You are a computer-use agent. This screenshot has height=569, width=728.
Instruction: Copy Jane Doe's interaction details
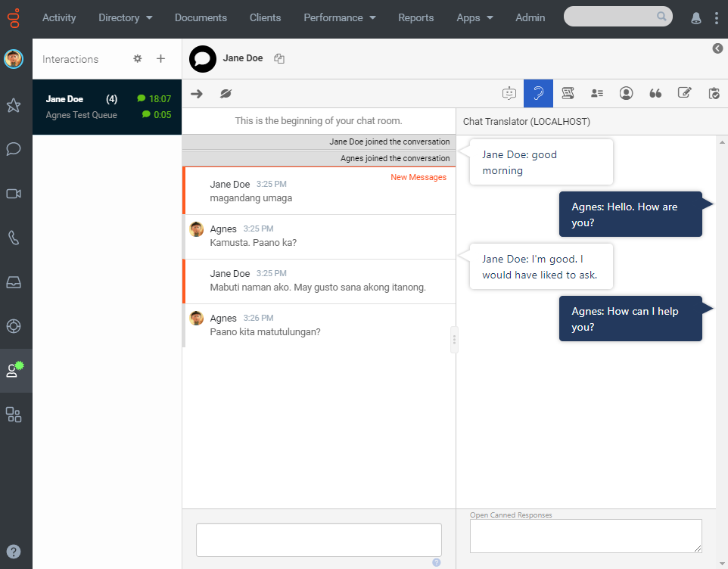click(x=279, y=58)
